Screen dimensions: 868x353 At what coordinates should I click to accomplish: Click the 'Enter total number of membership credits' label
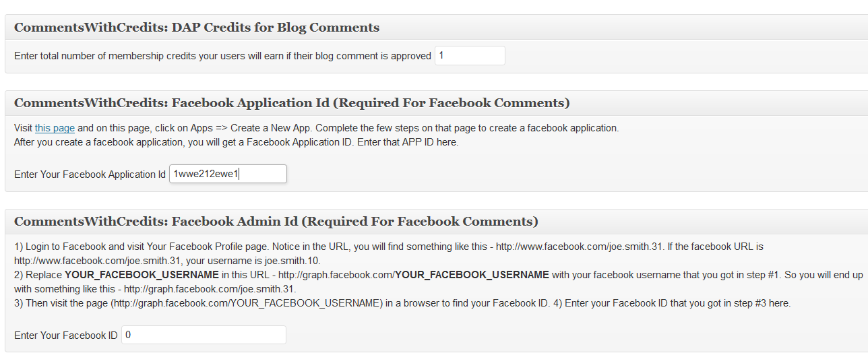[222, 56]
